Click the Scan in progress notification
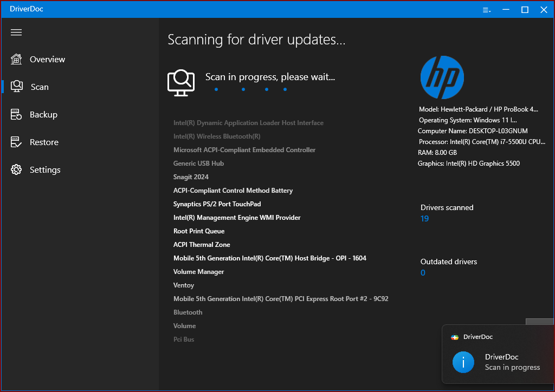555x392 pixels. [499, 354]
